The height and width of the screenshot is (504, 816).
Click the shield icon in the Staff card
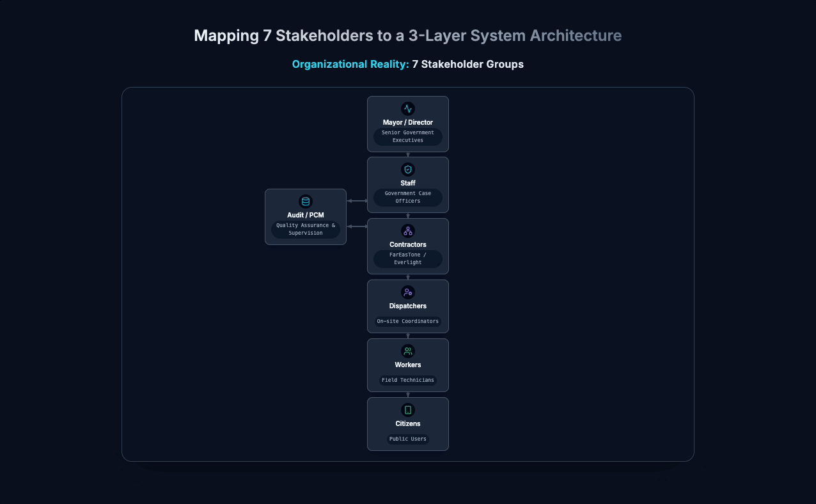pos(408,169)
